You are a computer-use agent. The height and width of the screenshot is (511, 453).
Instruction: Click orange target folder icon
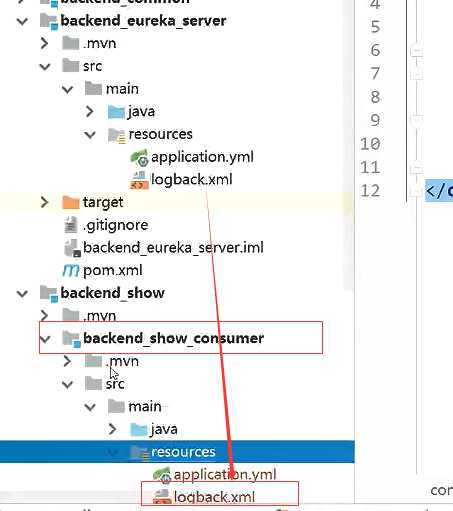point(71,202)
